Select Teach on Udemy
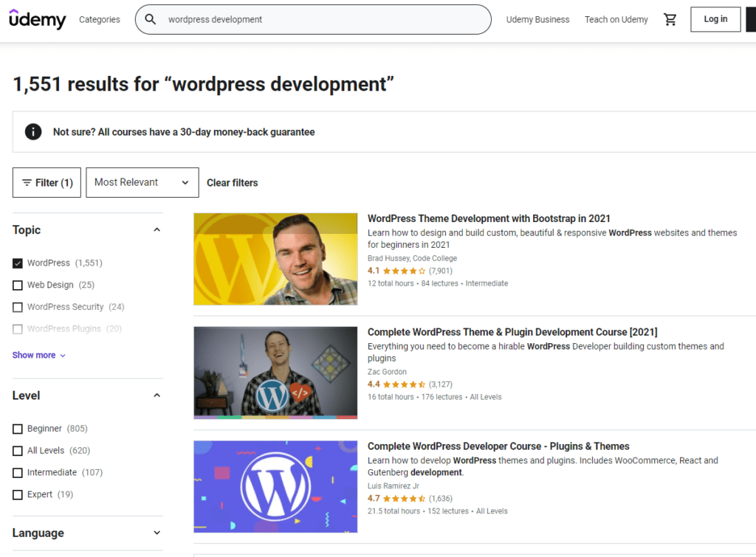 click(616, 19)
